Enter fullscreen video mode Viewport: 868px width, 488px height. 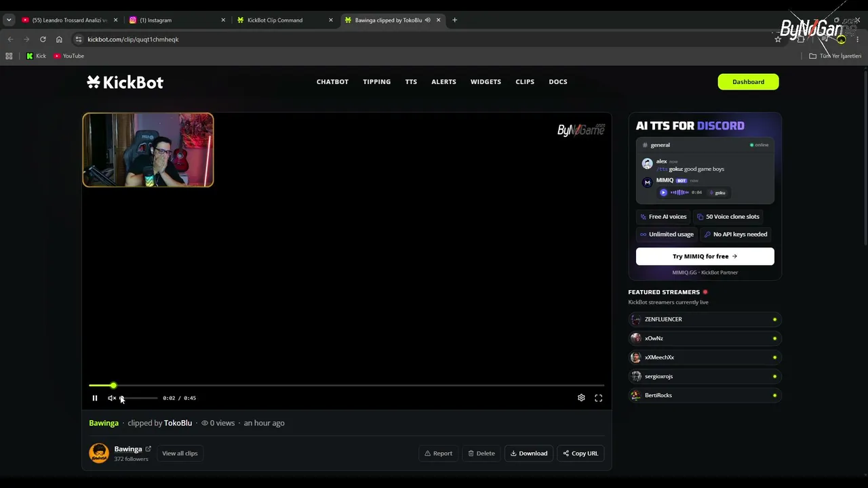pyautogui.click(x=598, y=398)
